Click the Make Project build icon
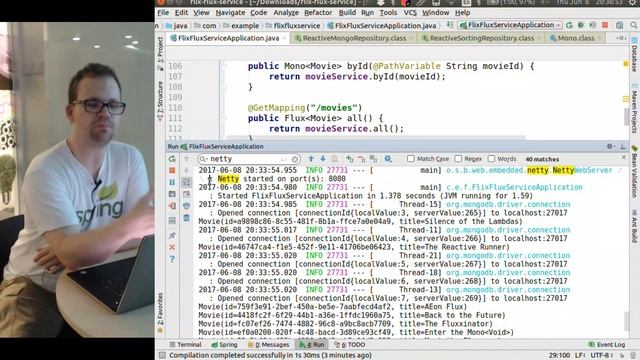Image resolution: width=640 pixels, height=360 pixels. coord(449,25)
